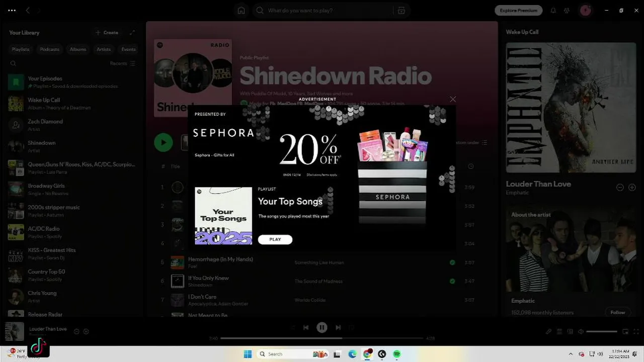Screen dimensions: 644x362
Task: Filter library by Events
Action: [x=128, y=49]
